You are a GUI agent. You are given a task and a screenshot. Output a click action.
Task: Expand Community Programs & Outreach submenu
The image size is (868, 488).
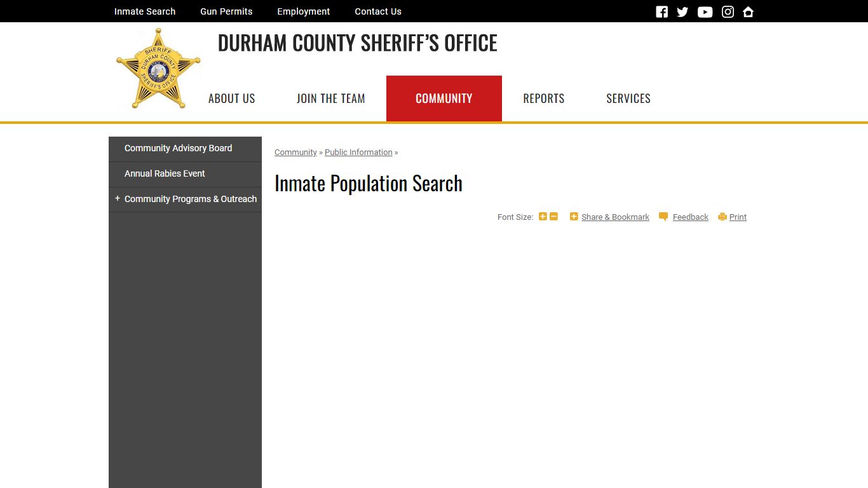coord(118,198)
